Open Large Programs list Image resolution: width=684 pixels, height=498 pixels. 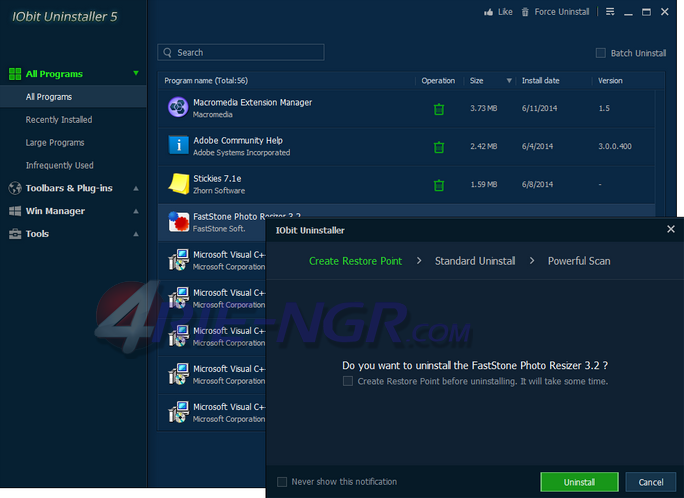pos(55,143)
